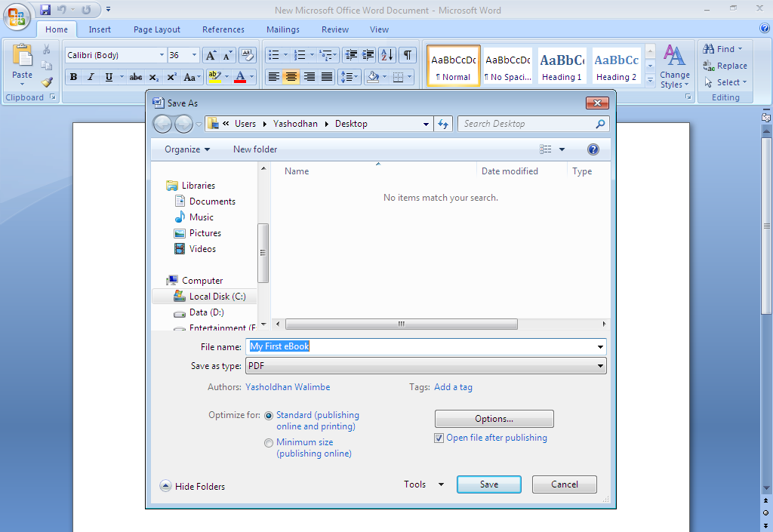Align text left
The height and width of the screenshot is (532, 773).
click(x=273, y=77)
